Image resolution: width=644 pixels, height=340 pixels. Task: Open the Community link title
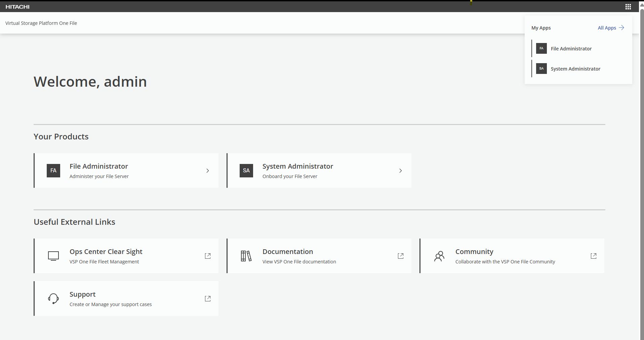pos(474,252)
